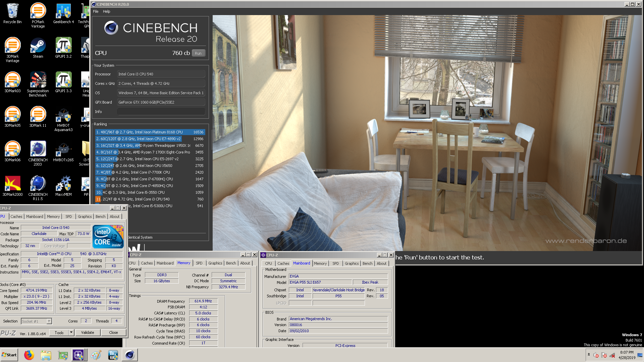Open Action Center flag tray icon
Image resolution: width=644 pixels, height=362 pixels.
(x=604, y=355)
